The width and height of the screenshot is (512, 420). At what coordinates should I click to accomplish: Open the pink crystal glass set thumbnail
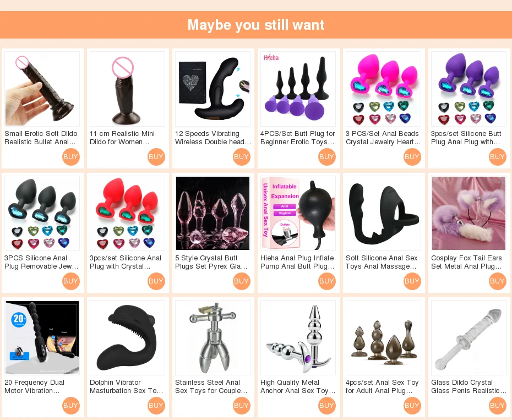point(213,213)
